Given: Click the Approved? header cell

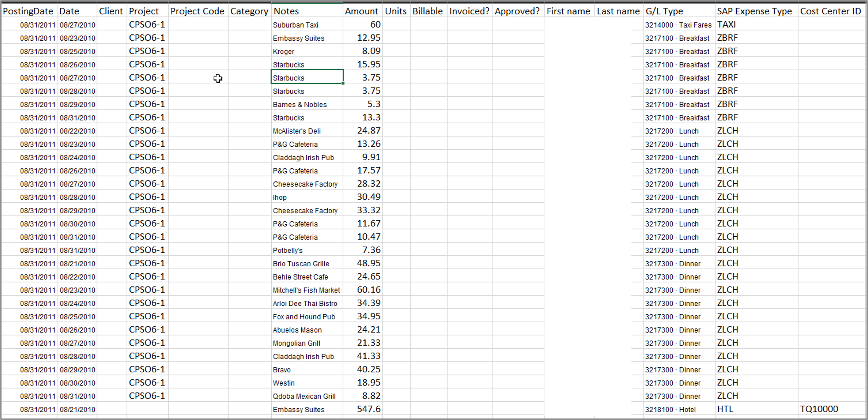Looking at the screenshot, I should pos(518,11).
